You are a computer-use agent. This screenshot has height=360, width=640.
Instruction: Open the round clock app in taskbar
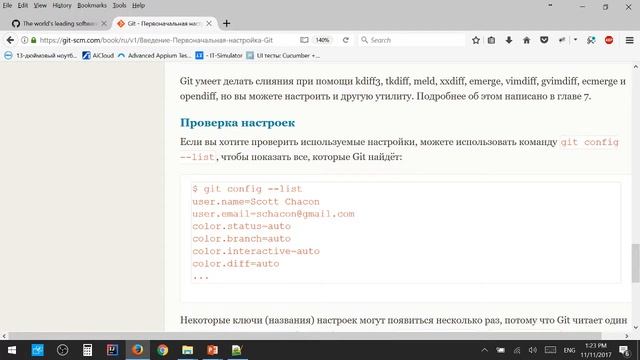tap(62, 350)
